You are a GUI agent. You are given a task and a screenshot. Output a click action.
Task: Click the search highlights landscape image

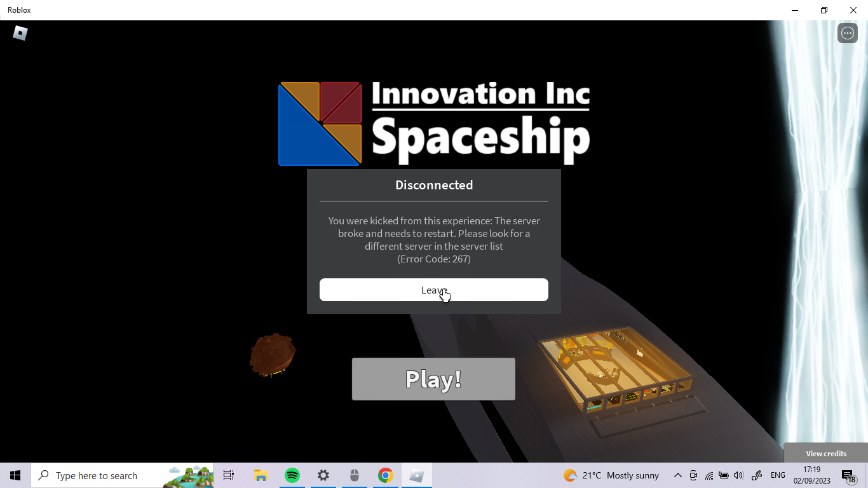tap(189, 475)
